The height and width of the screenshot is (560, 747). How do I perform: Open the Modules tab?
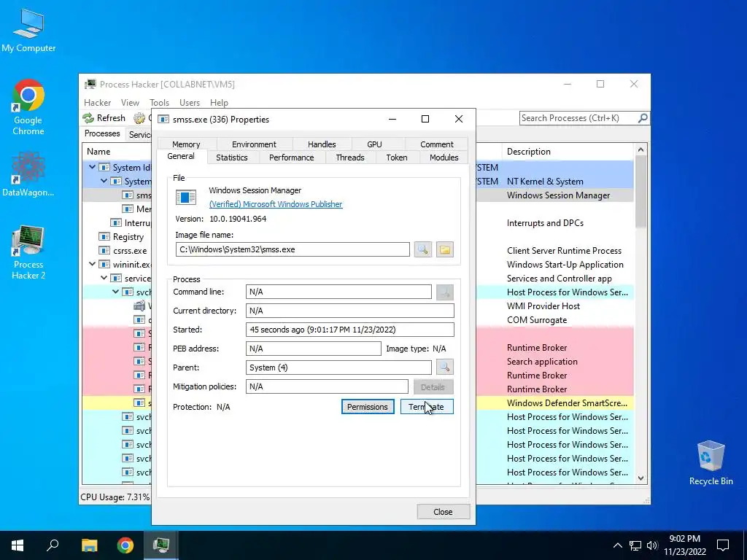pos(444,157)
